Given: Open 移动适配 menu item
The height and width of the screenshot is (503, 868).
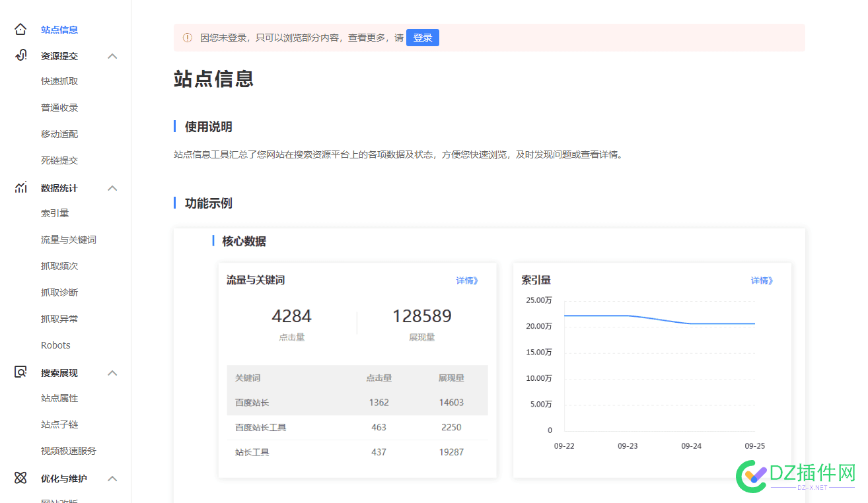Looking at the screenshot, I should (x=59, y=134).
